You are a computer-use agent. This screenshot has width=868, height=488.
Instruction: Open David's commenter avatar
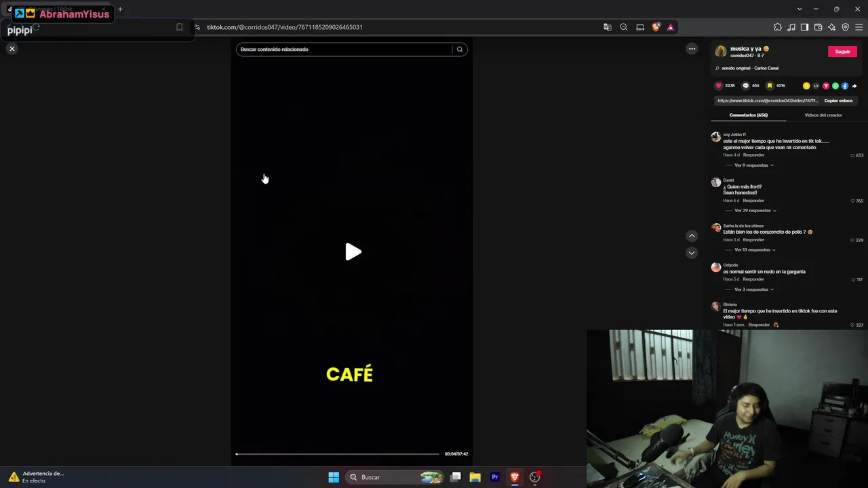click(x=715, y=182)
